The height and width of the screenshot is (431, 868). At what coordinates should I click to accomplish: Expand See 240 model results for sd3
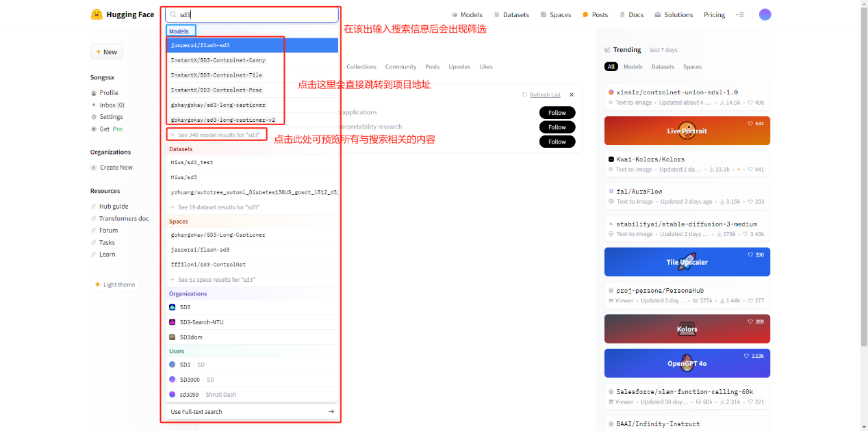[218, 135]
